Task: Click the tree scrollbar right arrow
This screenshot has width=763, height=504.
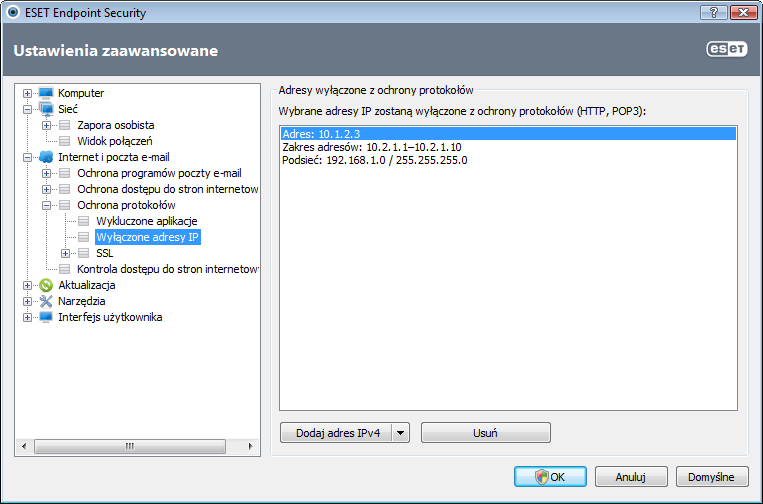Action: pos(251,446)
